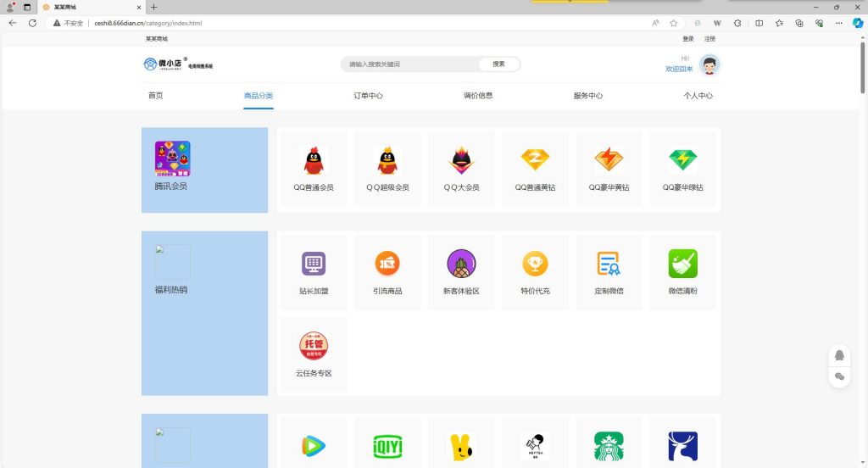Viewport: 868px width, 468px height.
Task: Open a new browser tab
Action: coord(154,7)
